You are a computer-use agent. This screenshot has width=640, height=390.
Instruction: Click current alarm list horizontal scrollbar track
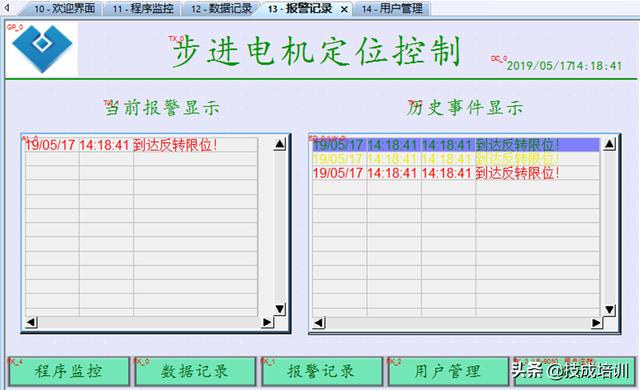point(149,322)
